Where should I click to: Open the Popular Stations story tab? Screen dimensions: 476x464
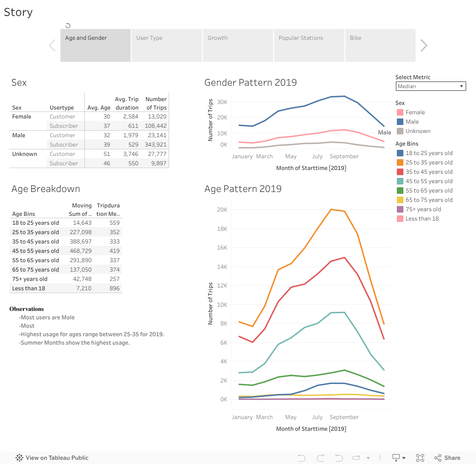[x=309, y=45]
